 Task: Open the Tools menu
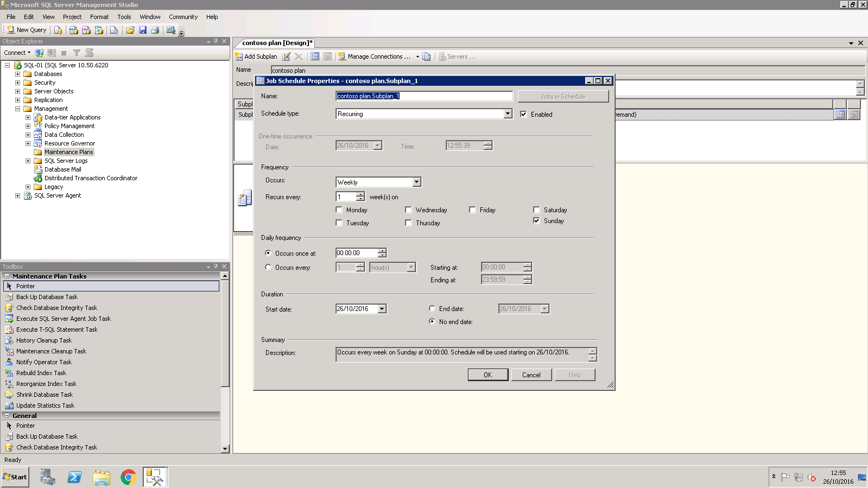(x=124, y=17)
